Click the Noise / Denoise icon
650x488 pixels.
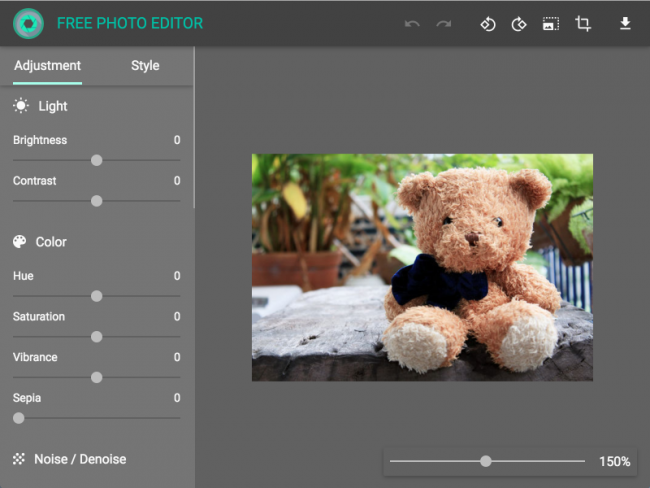19,459
